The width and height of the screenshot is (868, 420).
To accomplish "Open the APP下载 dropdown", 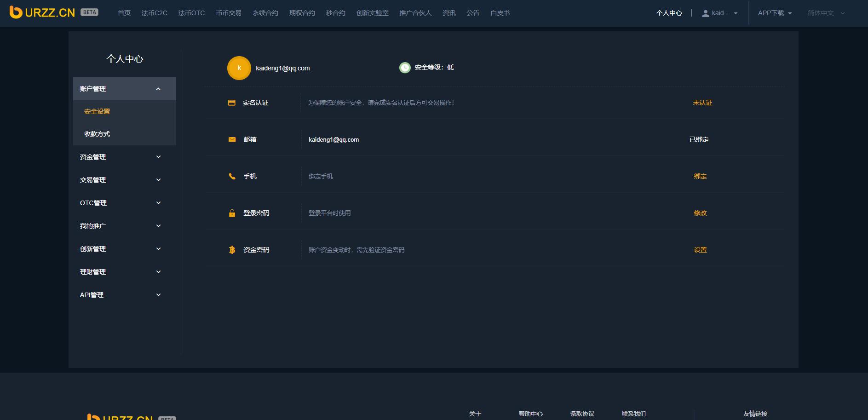I will point(775,13).
